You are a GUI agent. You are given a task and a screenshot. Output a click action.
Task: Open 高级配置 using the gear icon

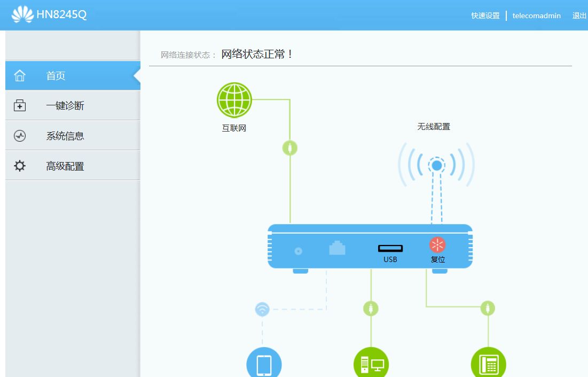20,165
